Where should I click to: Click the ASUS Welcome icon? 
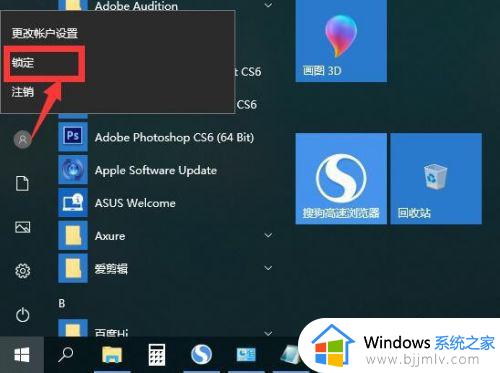[x=73, y=202]
